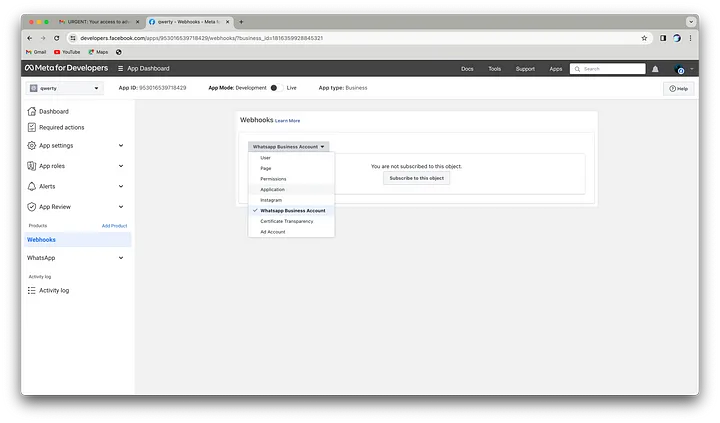Toggle App Mode to Live
The image size is (720, 423).
point(276,88)
